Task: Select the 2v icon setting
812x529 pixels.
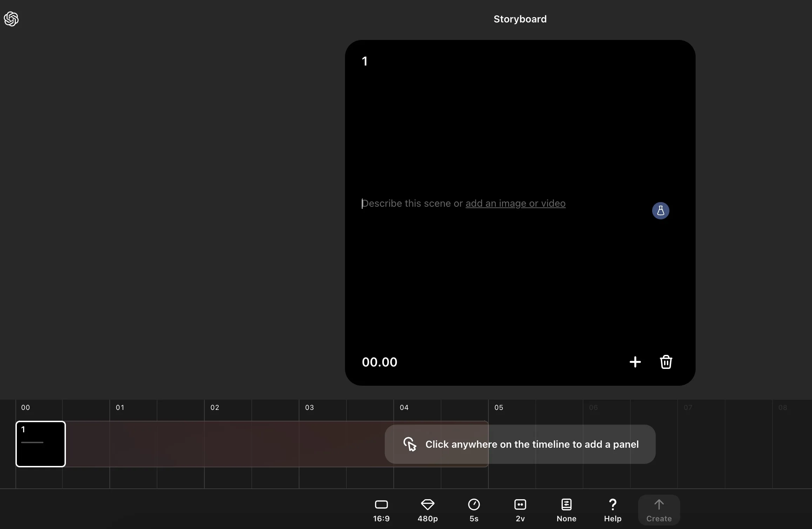Action: (x=520, y=509)
